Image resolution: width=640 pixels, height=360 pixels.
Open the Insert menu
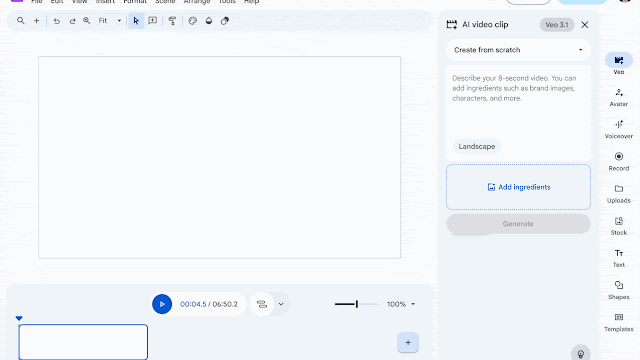[105, 2]
